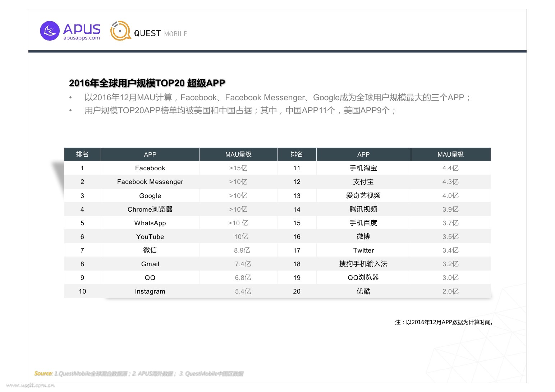Click the QUEST MOBILE wordmark
The width and height of the screenshot is (555, 392).
click(160, 33)
